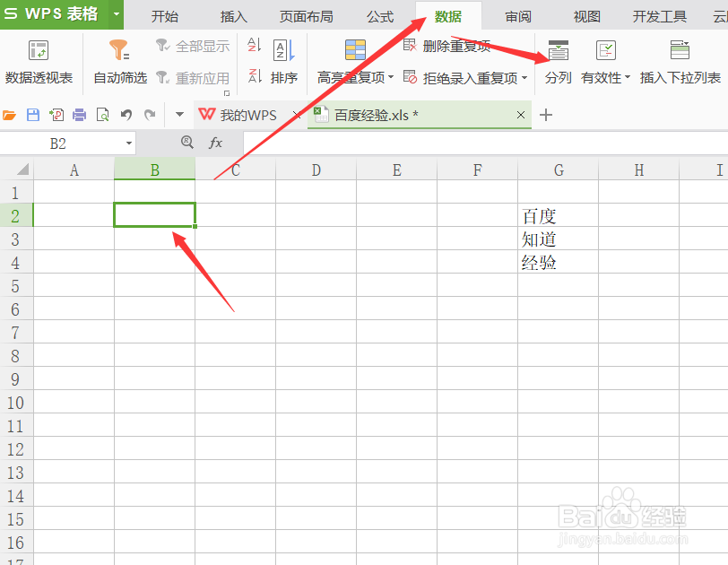The width and height of the screenshot is (728, 565).
Task: Click the undo arrow icon
Action: point(126,115)
